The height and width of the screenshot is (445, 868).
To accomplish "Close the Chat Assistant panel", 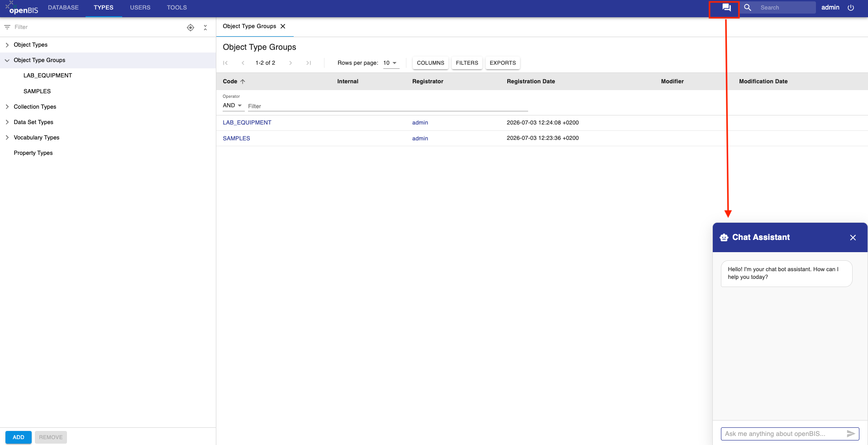I will coord(853,238).
